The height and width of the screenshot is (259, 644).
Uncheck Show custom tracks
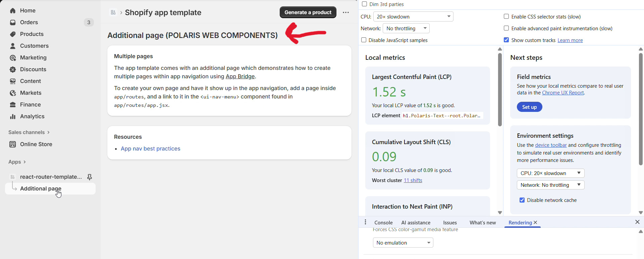(x=506, y=40)
